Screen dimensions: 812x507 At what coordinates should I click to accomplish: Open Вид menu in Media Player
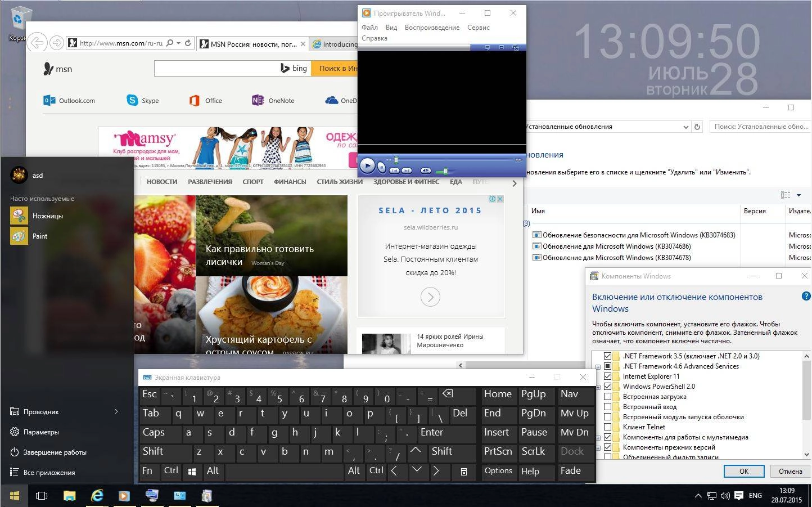391,28
